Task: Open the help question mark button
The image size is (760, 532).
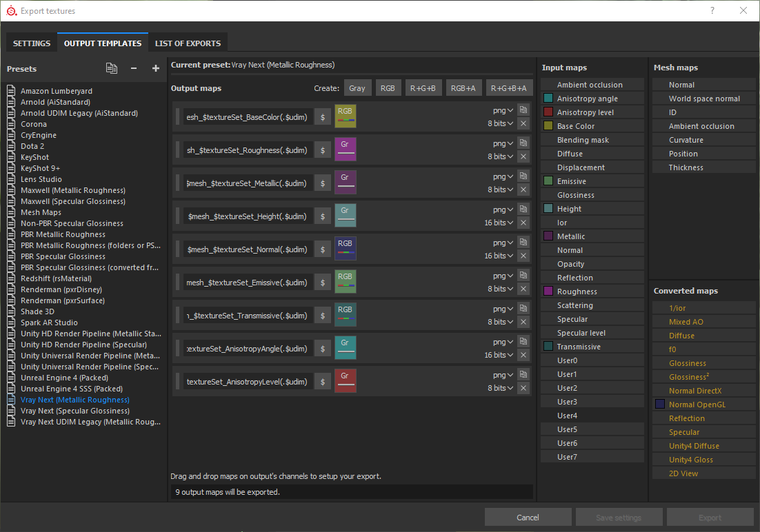Action: point(712,10)
